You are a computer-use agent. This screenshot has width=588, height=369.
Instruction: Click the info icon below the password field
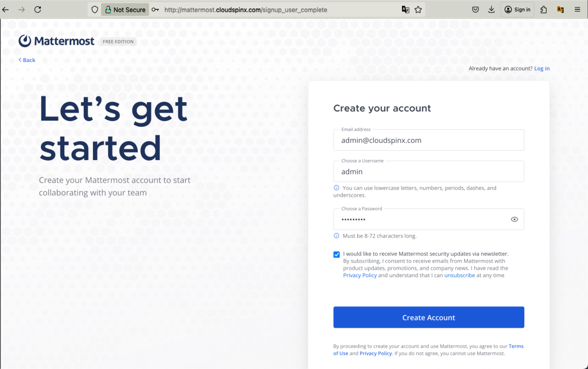[x=336, y=235]
